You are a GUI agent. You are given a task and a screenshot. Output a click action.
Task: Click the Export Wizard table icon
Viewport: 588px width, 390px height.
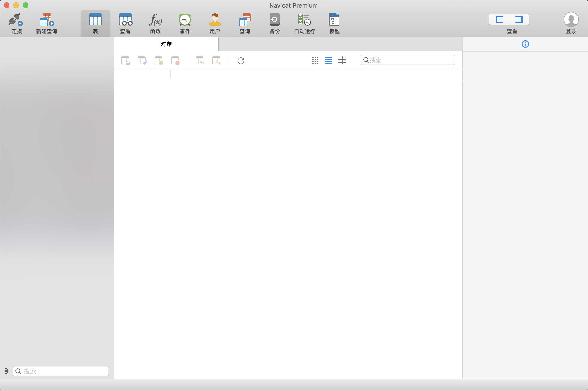[216, 60]
